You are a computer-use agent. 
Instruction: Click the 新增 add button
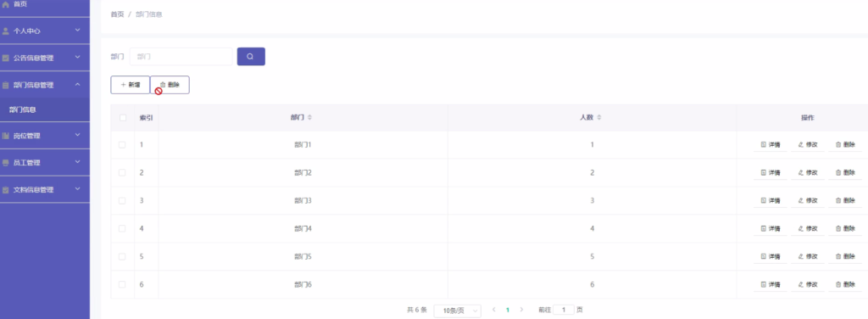pos(130,85)
